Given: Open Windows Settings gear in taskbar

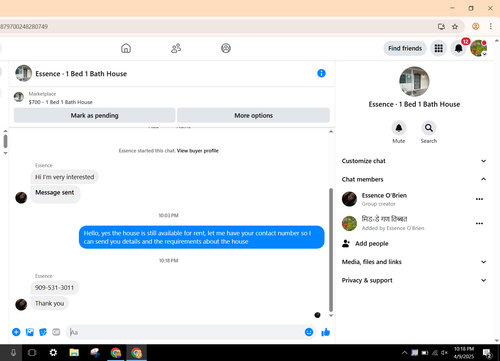Looking at the screenshot, I should (53, 353).
